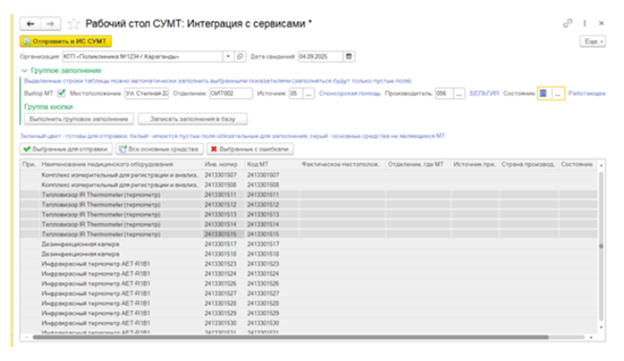
Task: Add page to favorites with star icon
Action: 73,24
